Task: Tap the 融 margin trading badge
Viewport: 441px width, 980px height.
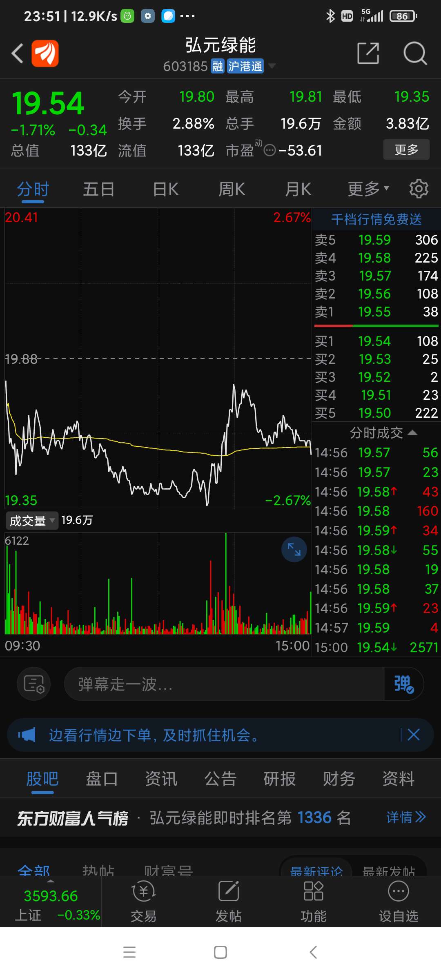Action: click(217, 66)
